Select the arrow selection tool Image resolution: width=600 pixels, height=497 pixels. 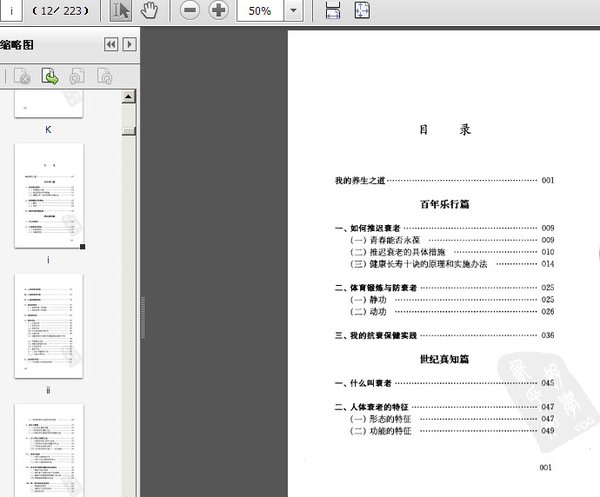(121, 10)
